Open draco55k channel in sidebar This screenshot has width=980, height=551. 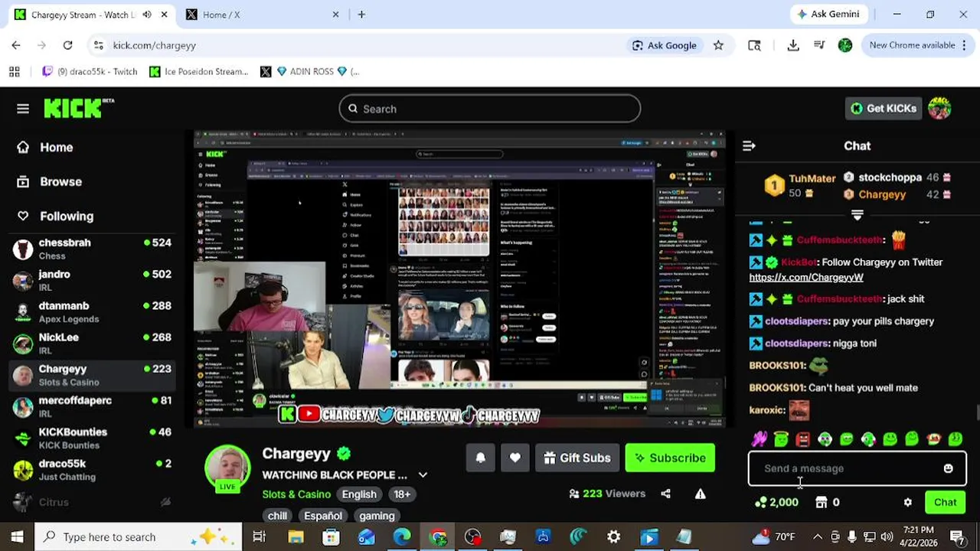[x=92, y=470]
